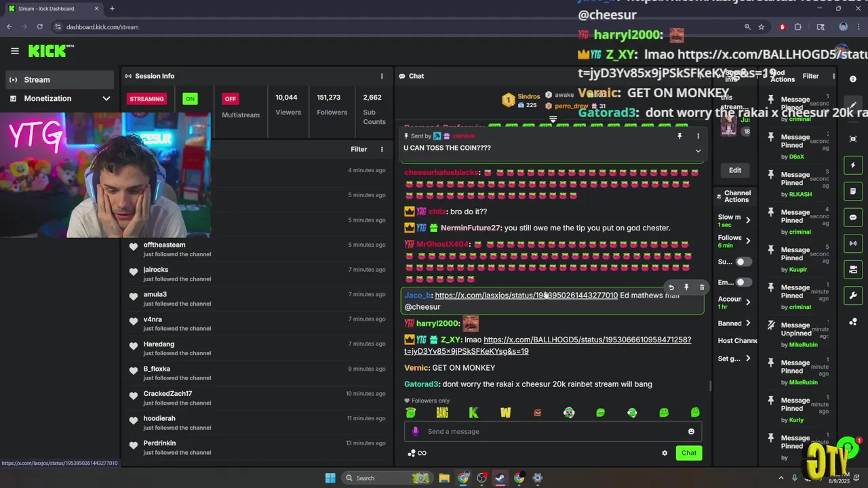Delete the highlighted Jaco_b chat message
The image size is (868, 488).
pyautogui.click(x=702, y=287)
